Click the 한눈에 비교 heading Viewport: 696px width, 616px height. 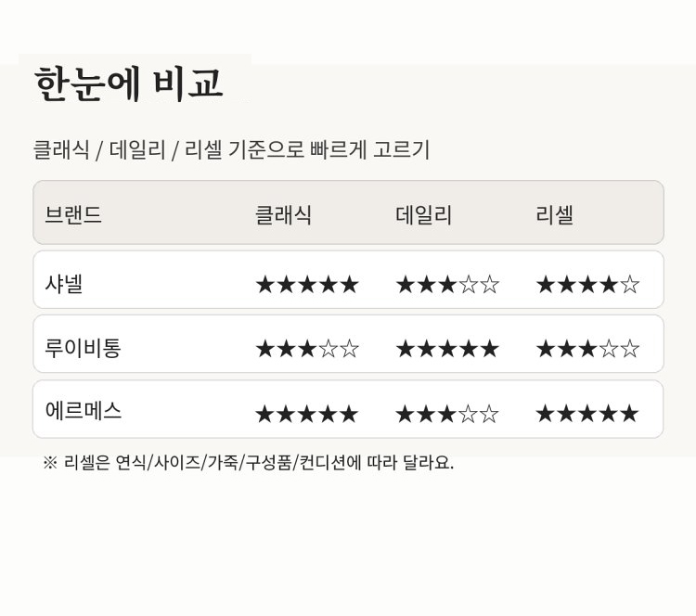[x=128, y=84]
